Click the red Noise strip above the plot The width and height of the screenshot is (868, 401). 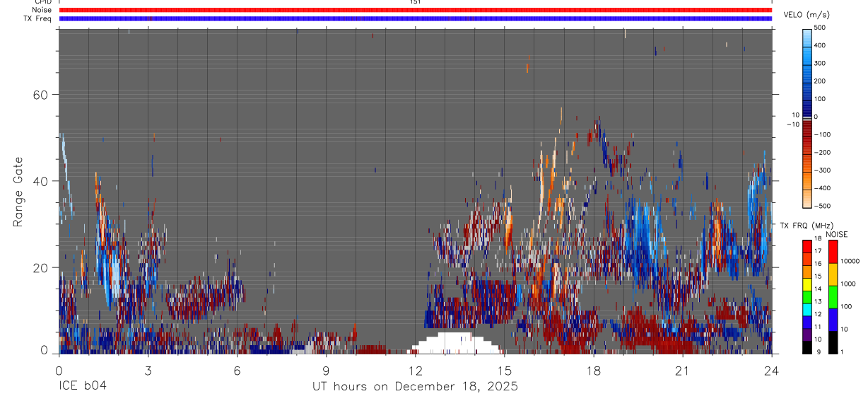click(415, 10)
